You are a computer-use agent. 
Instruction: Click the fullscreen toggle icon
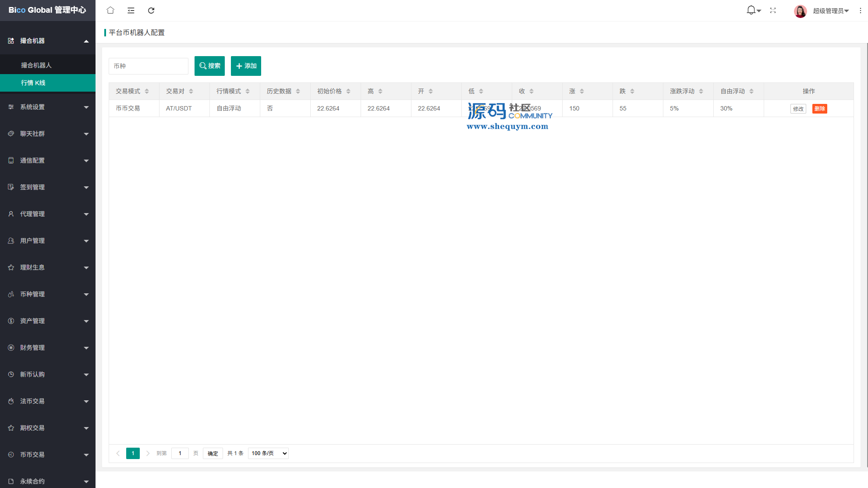click(x=773, y=11)
